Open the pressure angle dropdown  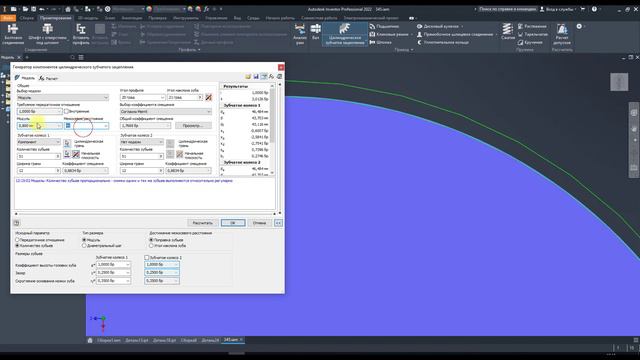[x=162, y=98]
